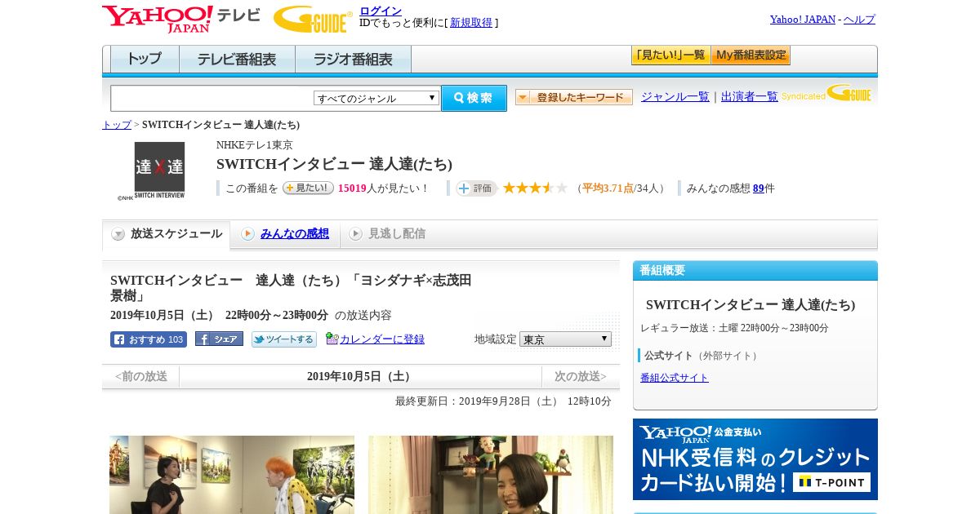This screenshot has height=514, width=980.
Task: Click the 平均3.71点 rating text
Action: coord(608,188)
